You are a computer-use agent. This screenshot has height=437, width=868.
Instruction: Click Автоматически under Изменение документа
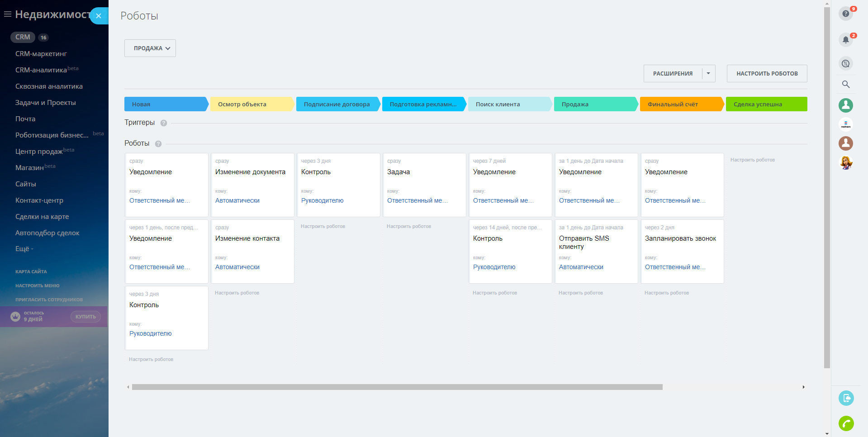coord(237,200)
